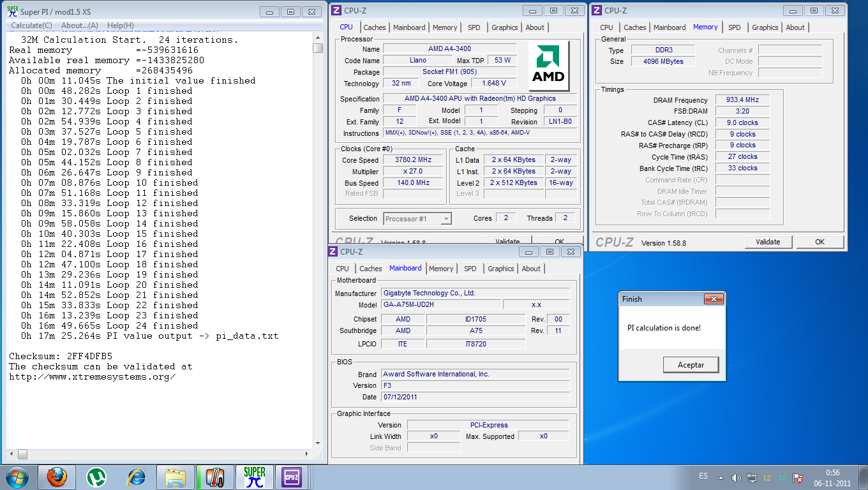Click Validate in CPU window

coord(507,241)
